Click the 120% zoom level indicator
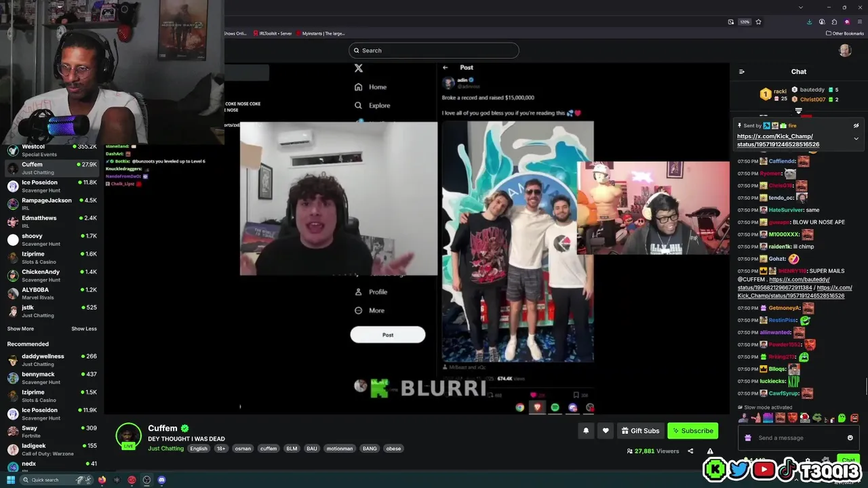The image size is (868, 488). pos(745,22)
